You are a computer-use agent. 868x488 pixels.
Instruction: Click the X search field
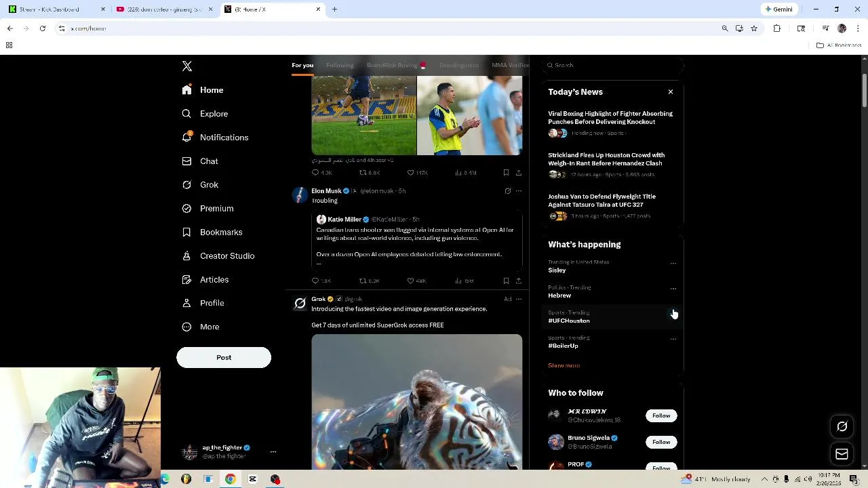(612, 65)
